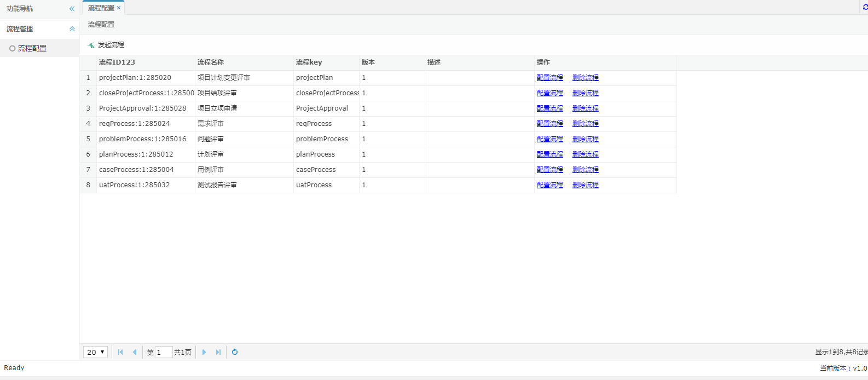Viewport: 868px width, 380px height.
Task: Open 配置流程 for projectPlan row
Action: [549, 78]
